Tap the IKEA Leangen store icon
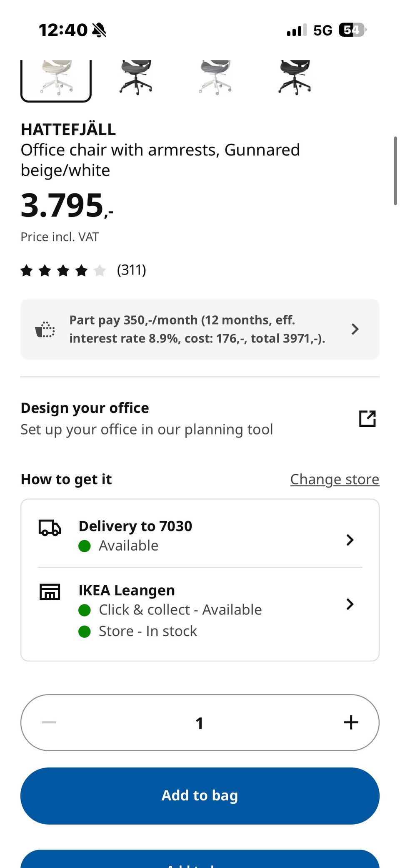 (50, 591)
